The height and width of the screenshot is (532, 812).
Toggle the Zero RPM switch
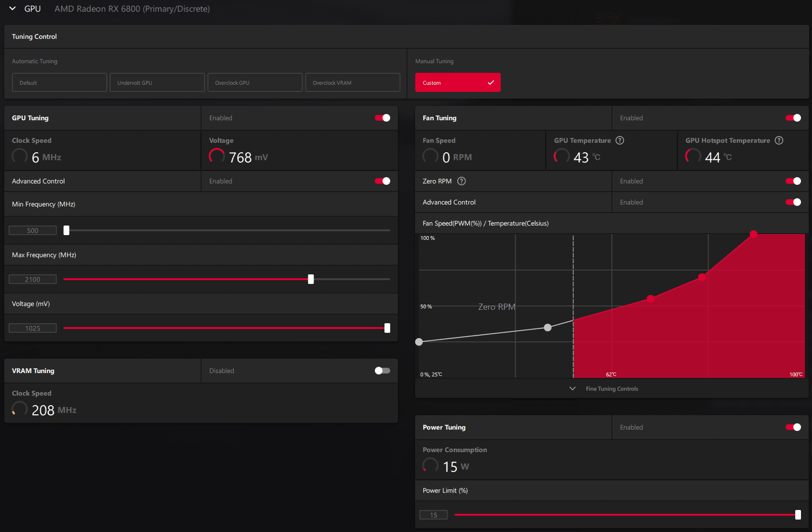[793, 181]
